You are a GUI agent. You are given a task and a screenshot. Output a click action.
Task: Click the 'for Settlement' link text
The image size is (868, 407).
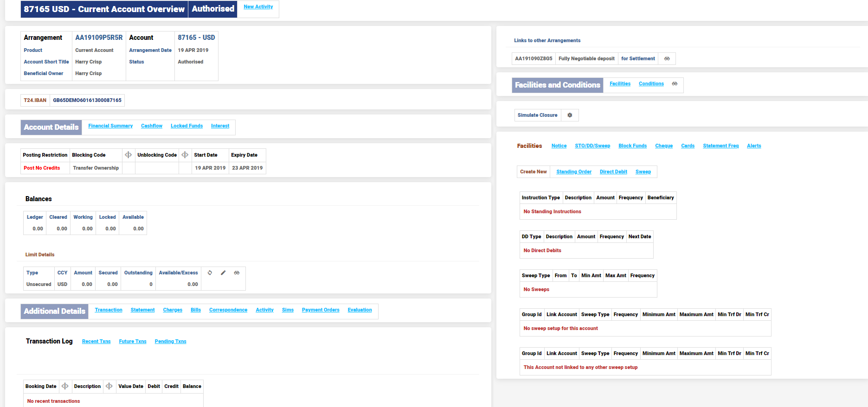(x=638, y=59)
